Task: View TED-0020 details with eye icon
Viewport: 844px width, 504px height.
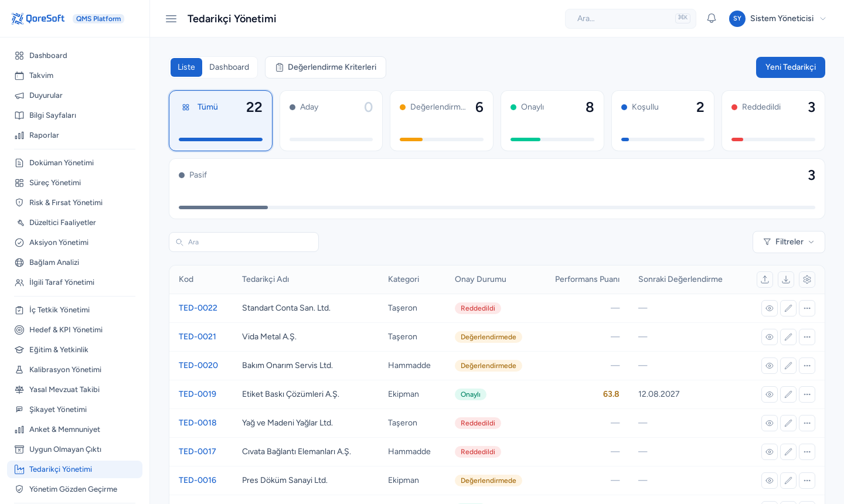Action: [770, 366]
